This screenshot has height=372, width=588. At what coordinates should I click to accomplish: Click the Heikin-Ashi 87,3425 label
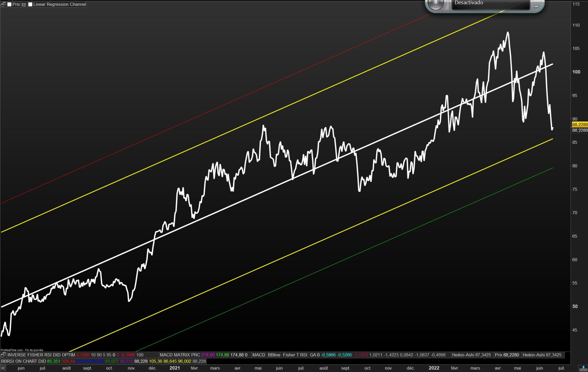(471, 355)
